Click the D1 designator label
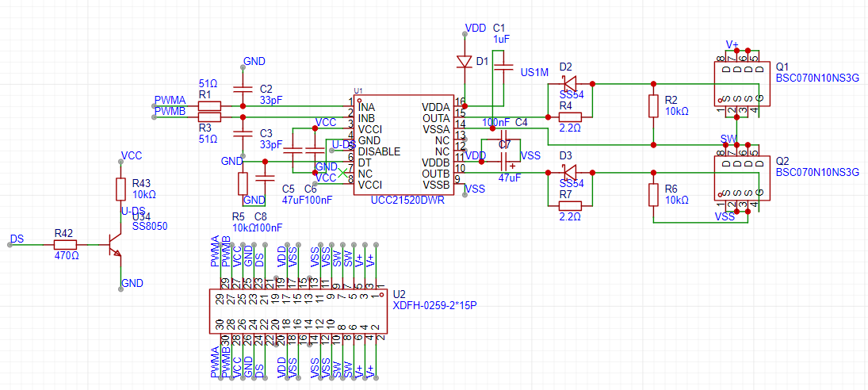The height and width of the screenshot is (390, 868). [x=482, y=61]
